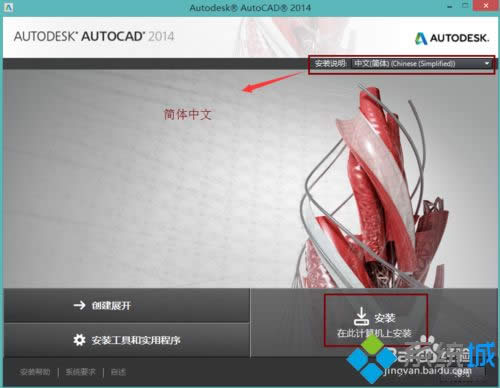Close the AutoCAD 2014 installer window
Screen dimensions: 500x388
coord(486,6)
